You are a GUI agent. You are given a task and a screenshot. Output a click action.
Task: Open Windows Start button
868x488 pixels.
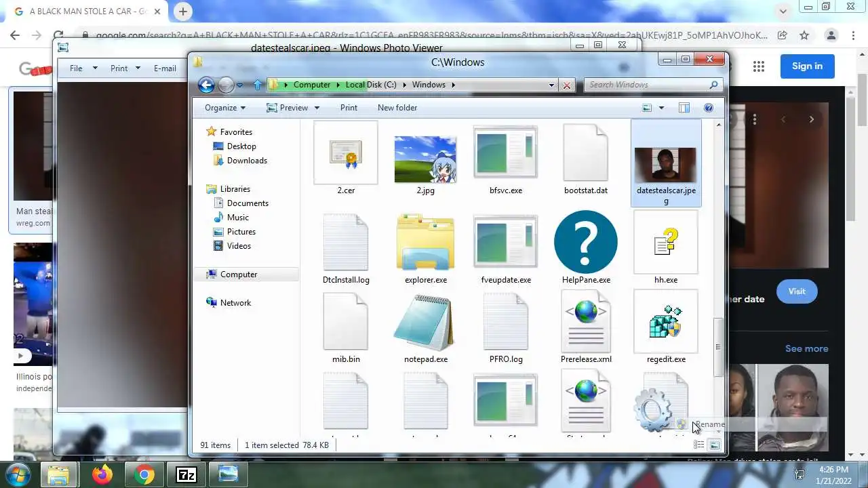click(x=18, y=474)
